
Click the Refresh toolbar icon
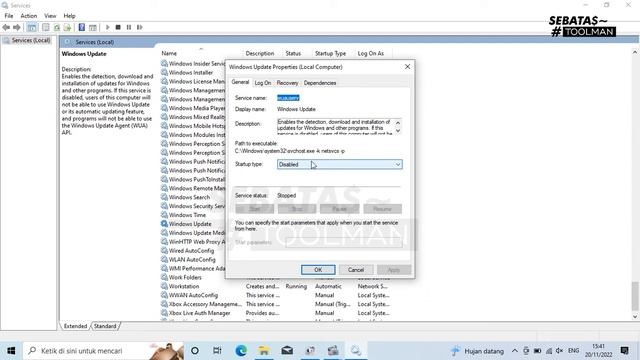57,27
